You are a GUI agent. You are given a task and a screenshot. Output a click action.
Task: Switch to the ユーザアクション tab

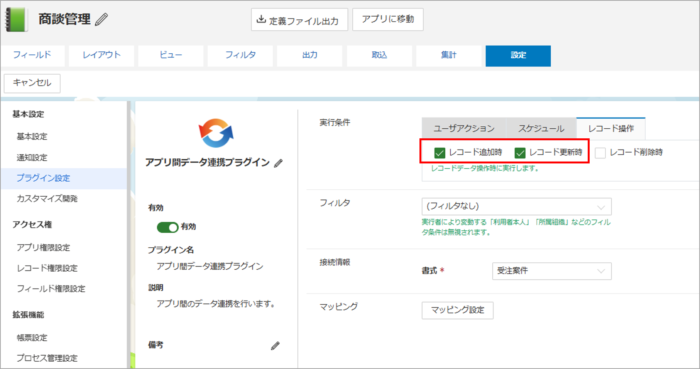tap(464, 129)
